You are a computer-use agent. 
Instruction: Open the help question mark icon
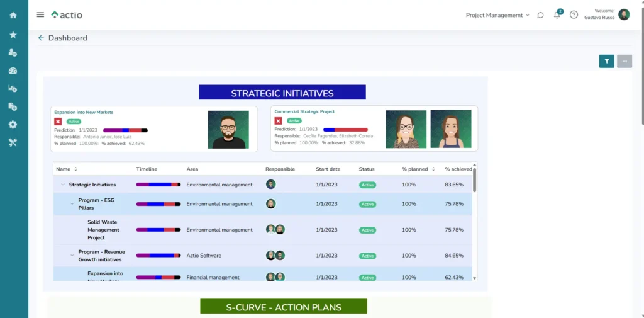click(574, 15)
